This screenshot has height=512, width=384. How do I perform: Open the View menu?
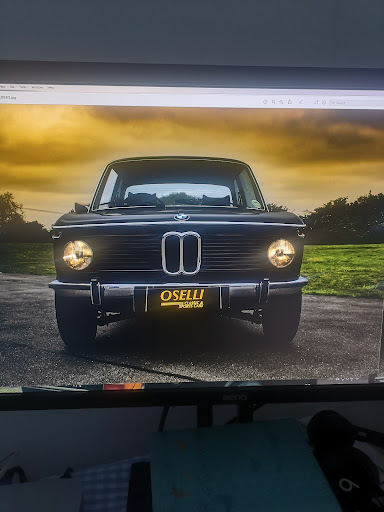pos(2,87)
